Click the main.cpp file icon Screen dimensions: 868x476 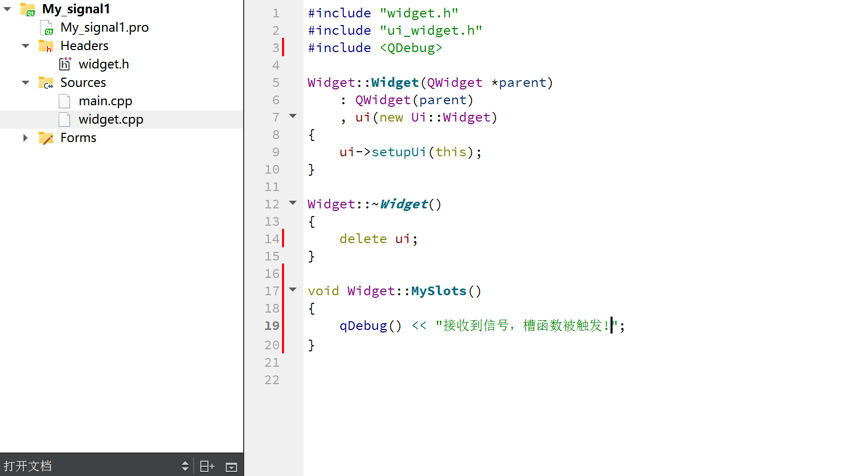(x=64, y=101)
